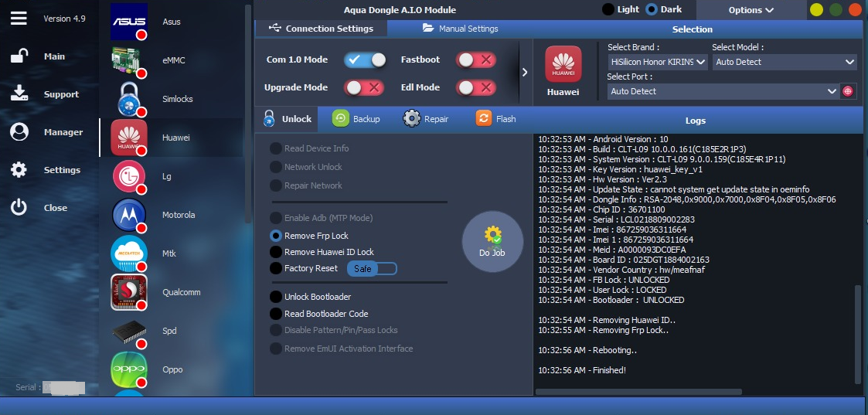Image resolution: width=868 pixels, height=415 pixels.
Task: Switch to the Unlock tab
Action: click(287, 119)
